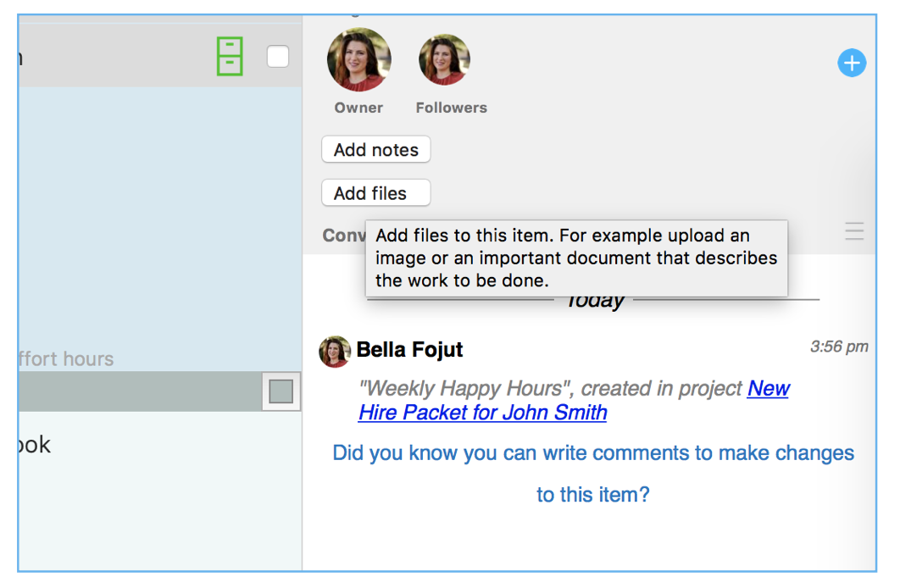Select the list item ending in 'ook'
The height and width of the screenshot is (588, 900).
(34, 445)
